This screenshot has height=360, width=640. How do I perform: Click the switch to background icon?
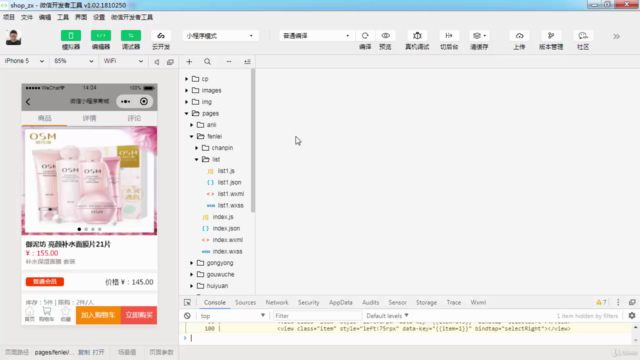point(449,36)
